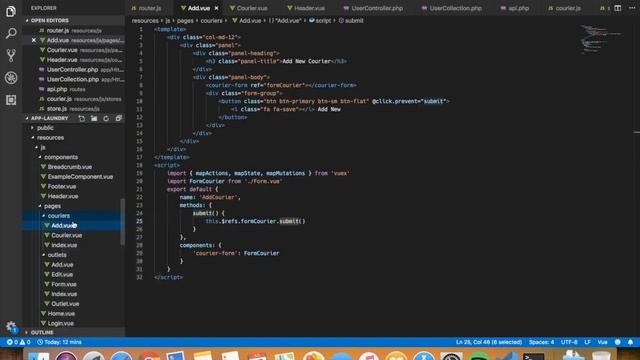
Task: Click the Ln 25, Col 40 status indicator
Action: click(x=489, y=342)
